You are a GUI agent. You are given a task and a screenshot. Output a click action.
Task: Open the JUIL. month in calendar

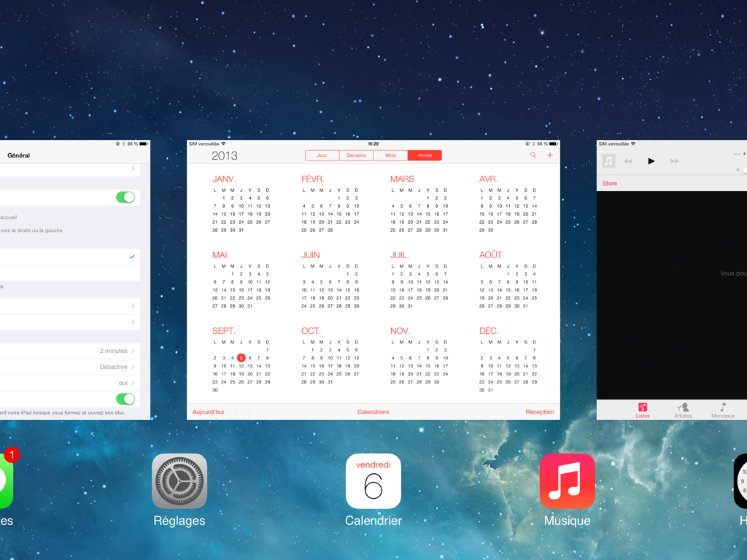[419, 281]
